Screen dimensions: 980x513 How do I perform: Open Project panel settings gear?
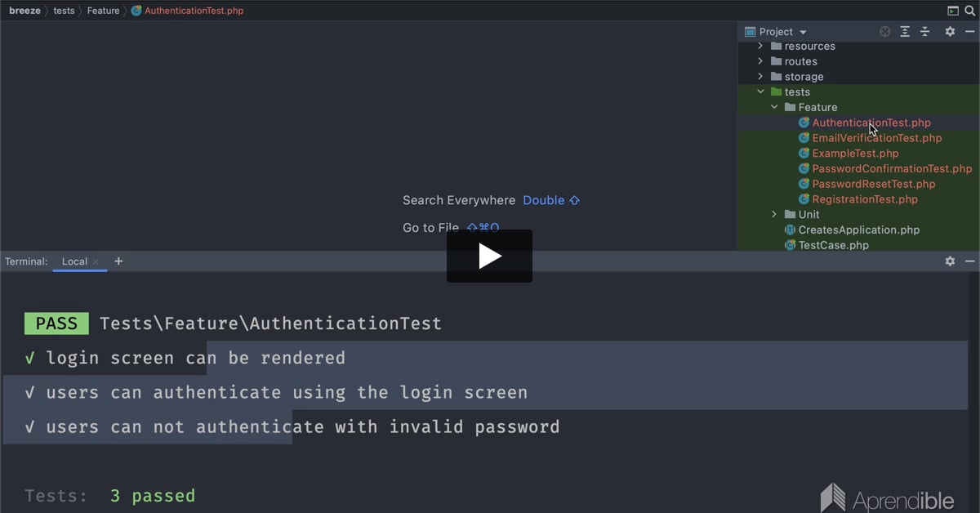(x=950, y=31)
